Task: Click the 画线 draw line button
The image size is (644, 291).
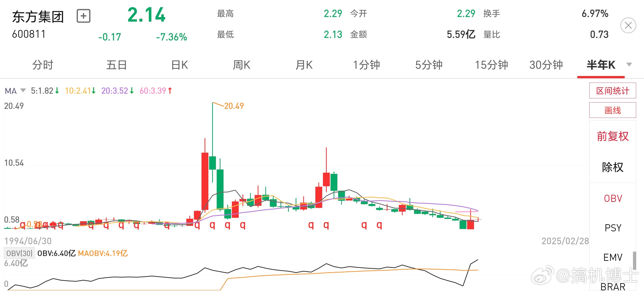Action: pyautogui.click(x=612, y=110)
